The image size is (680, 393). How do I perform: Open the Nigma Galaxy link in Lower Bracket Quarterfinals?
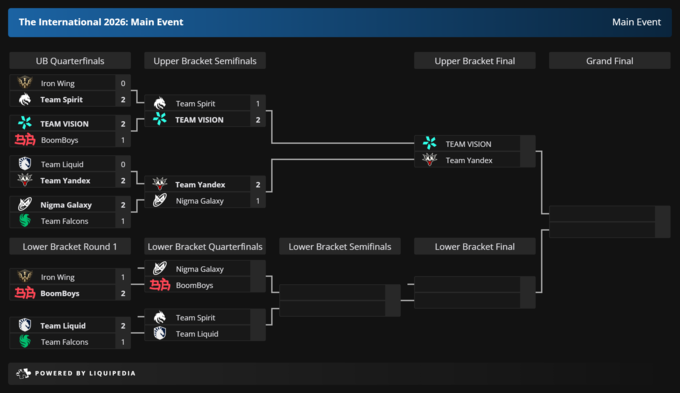click(x=199, y=269)
